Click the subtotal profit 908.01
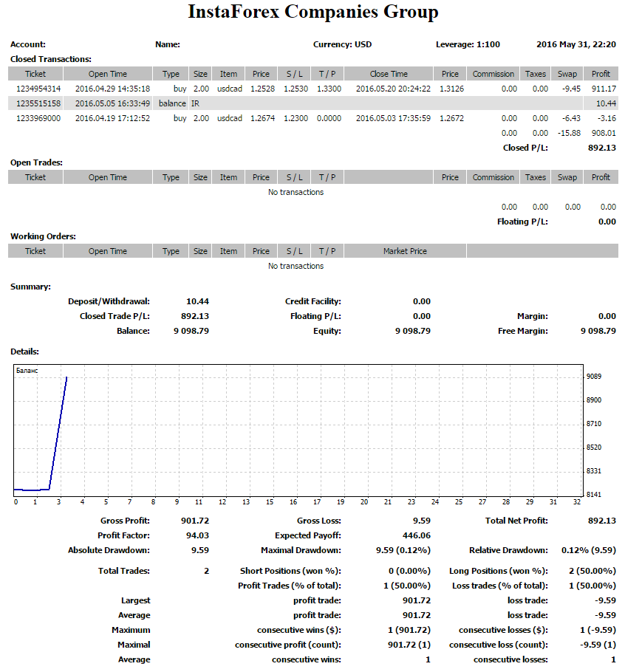The width and height of the screenshot is (625, 672). coord(604,133)
